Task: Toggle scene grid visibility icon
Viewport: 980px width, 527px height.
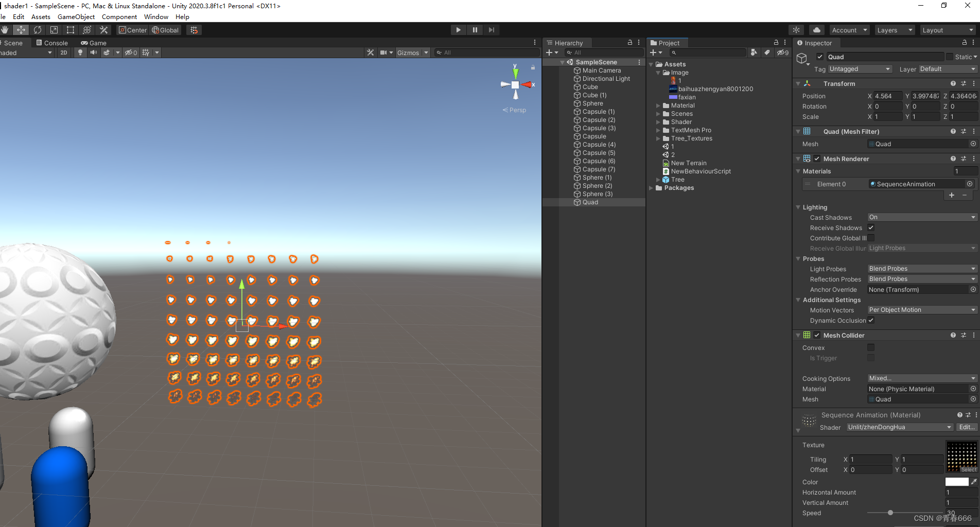Action: [x=146, y=52]
